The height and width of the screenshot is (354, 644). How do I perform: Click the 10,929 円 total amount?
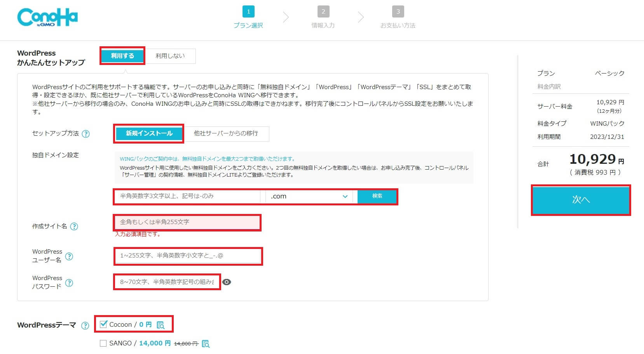click(x=597, y=159)
